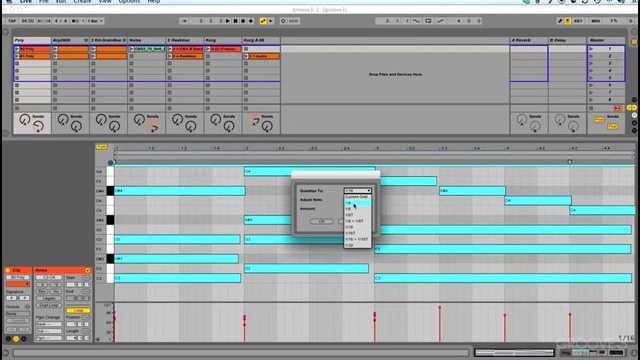Toggle the Draw Mode pencil icon
This screenshot has height=360, width=640.
560,21
